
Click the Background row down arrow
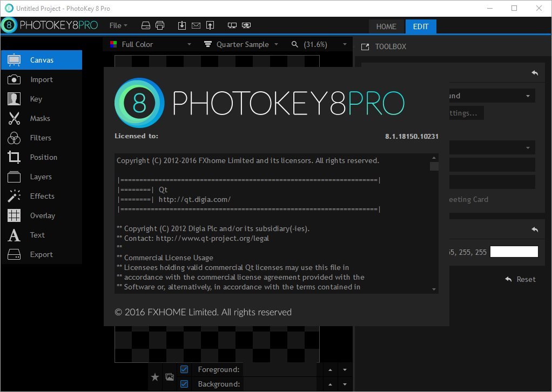pos(345,384)
